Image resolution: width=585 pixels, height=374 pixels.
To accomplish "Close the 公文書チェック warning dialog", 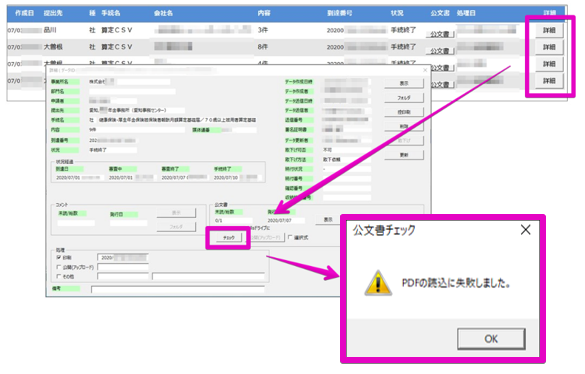I will pyautogui.click(x=525, y=230).
